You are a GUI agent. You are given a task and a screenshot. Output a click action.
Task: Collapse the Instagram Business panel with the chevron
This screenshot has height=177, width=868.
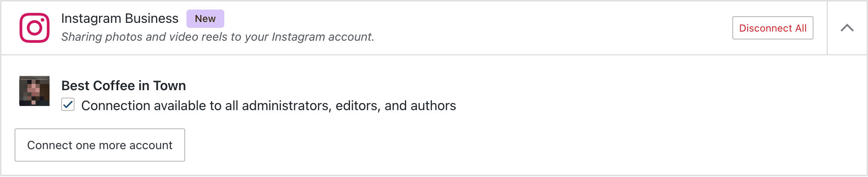coord(847,28)
